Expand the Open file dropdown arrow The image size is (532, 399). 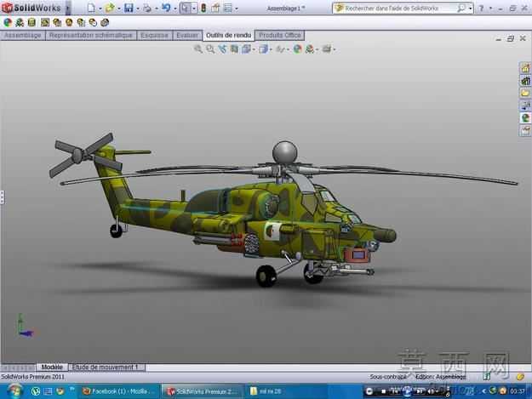pos(119,9)
